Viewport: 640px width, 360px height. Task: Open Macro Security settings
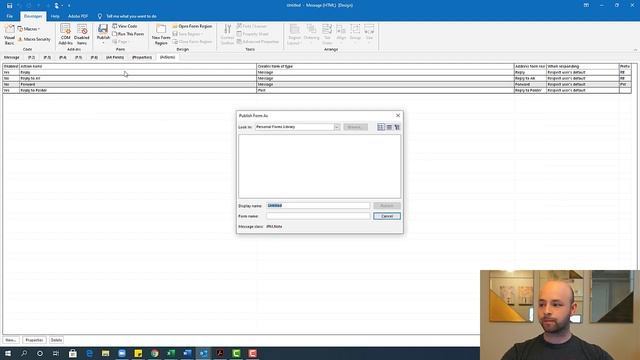[34, 39]
